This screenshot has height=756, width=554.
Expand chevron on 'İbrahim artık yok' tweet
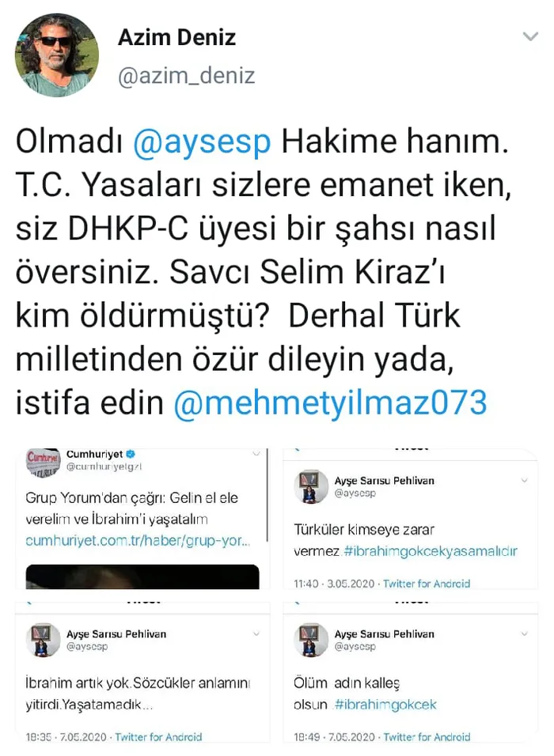coord(256,633)
